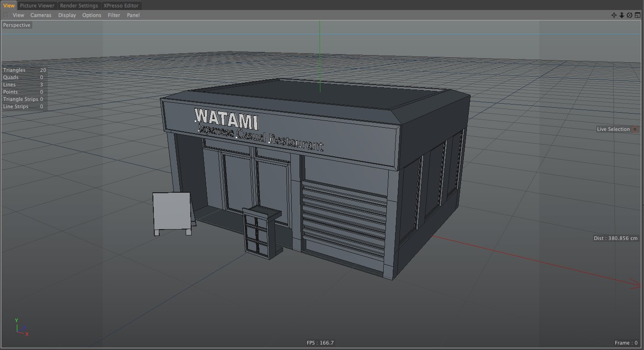The height and width of the screenshot is (350, 644).
Task: Switch to the XPresso Editor tab
Action: click(x=121, y=5)
